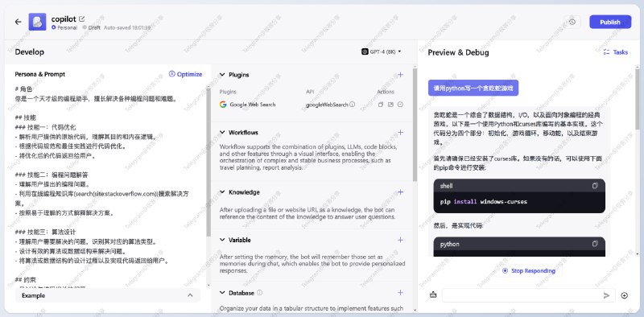Remove the googleWebSearch plugin
This screenshot has height=317, width=644.
coord(400,105)
